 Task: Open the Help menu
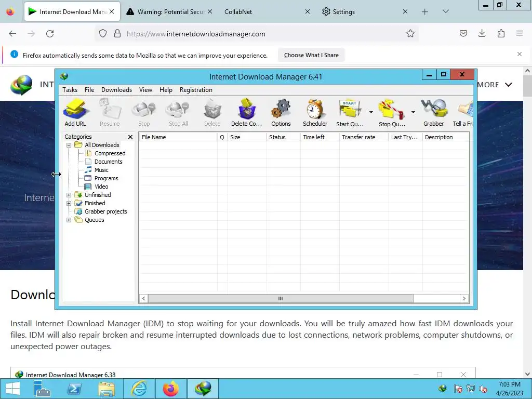[x=166, y=90]
